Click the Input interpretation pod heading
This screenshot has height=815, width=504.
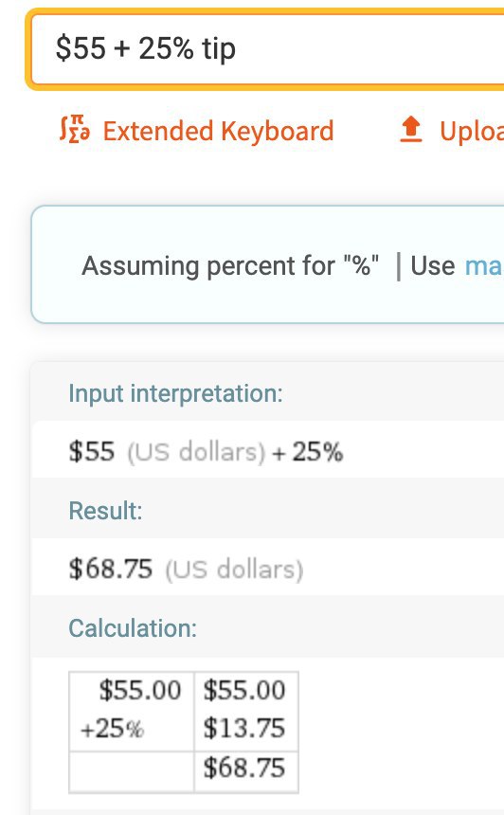click(175, 393)
